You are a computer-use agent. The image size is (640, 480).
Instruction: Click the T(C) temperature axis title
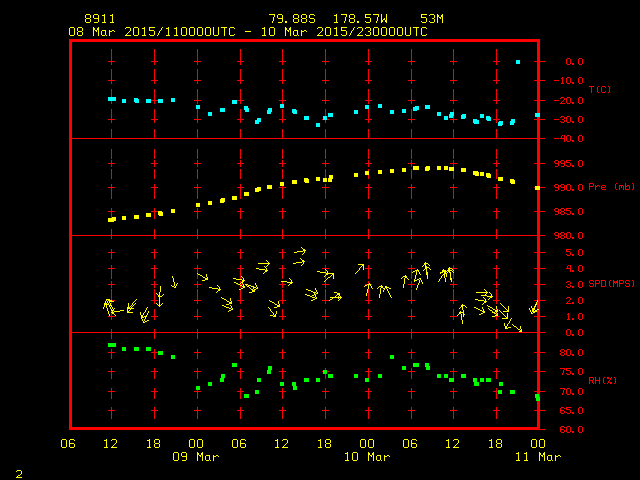tap(600, 89)
